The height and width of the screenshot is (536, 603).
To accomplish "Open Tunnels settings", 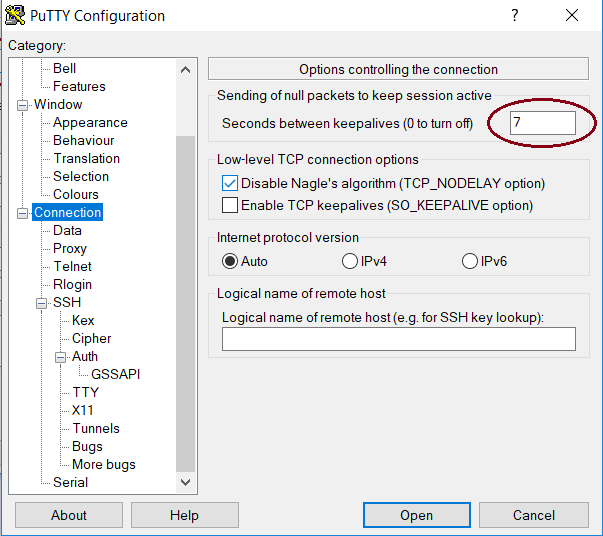I will [x=96, y=429].
